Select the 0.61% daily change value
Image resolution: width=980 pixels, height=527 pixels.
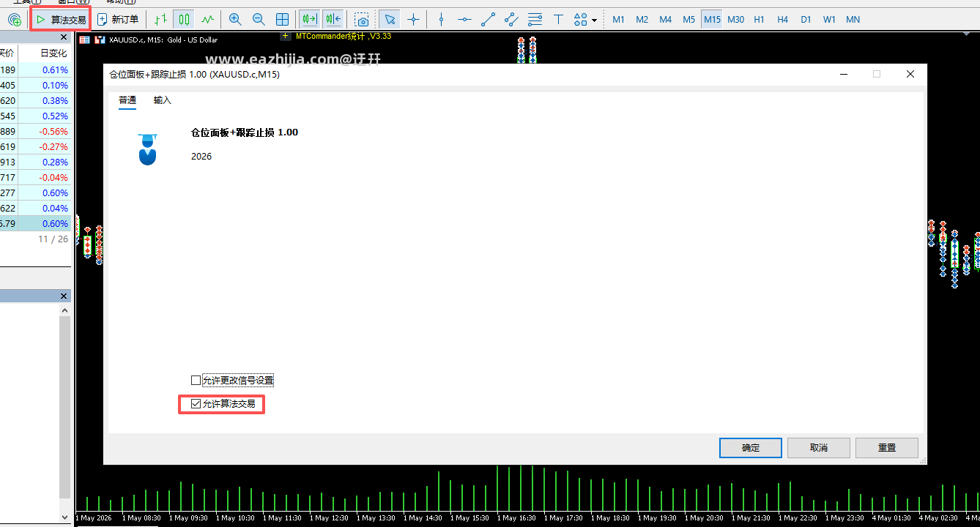point(55,70)
